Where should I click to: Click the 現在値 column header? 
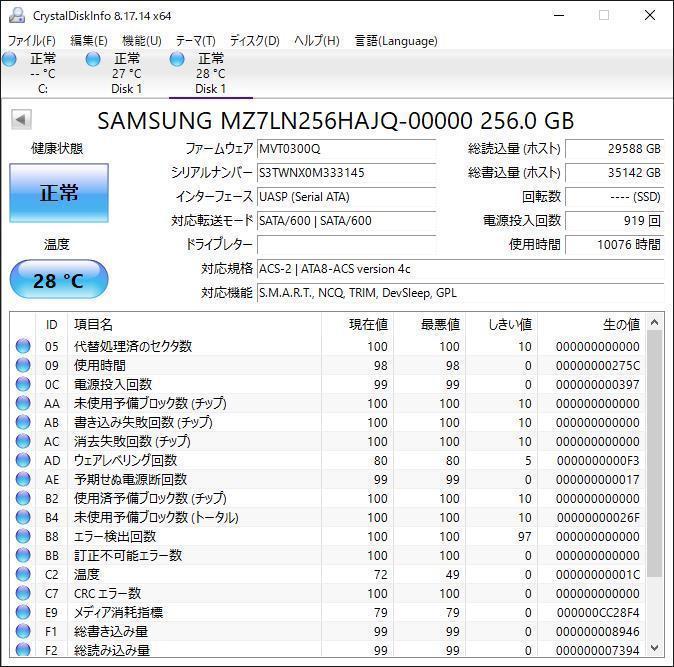point(357,324)
